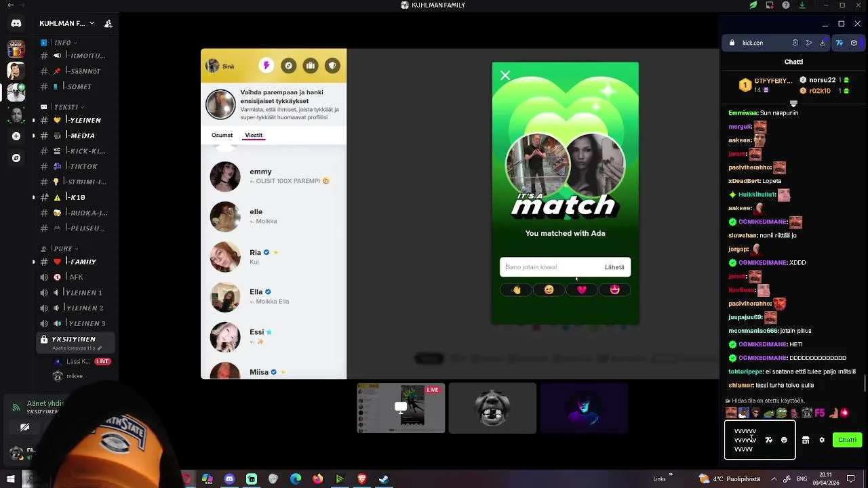
Task: Open the compass discover icon in Badoo header
Action: tap(288, 66)
